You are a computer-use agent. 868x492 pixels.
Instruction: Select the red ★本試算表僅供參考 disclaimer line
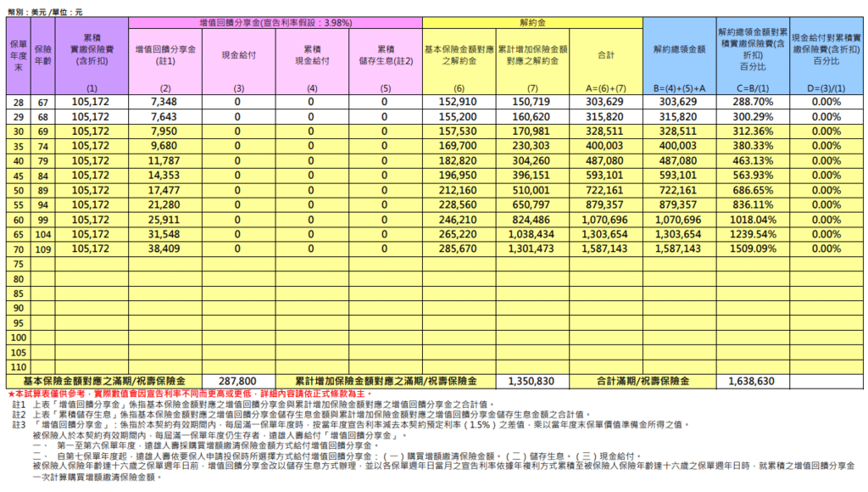click(x=189, y=394)
